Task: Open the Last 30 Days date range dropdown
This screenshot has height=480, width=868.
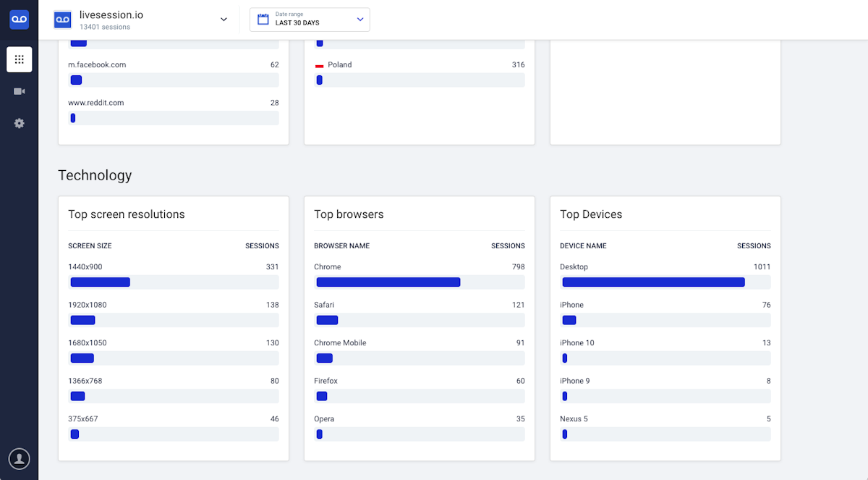Action: pyautogui.click(x=310, y=20)
